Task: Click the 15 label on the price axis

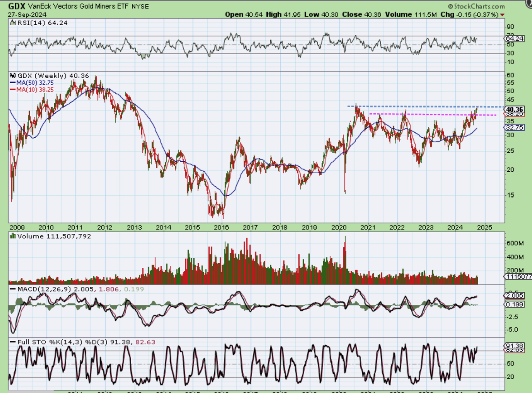Action: tap(510, 195)
